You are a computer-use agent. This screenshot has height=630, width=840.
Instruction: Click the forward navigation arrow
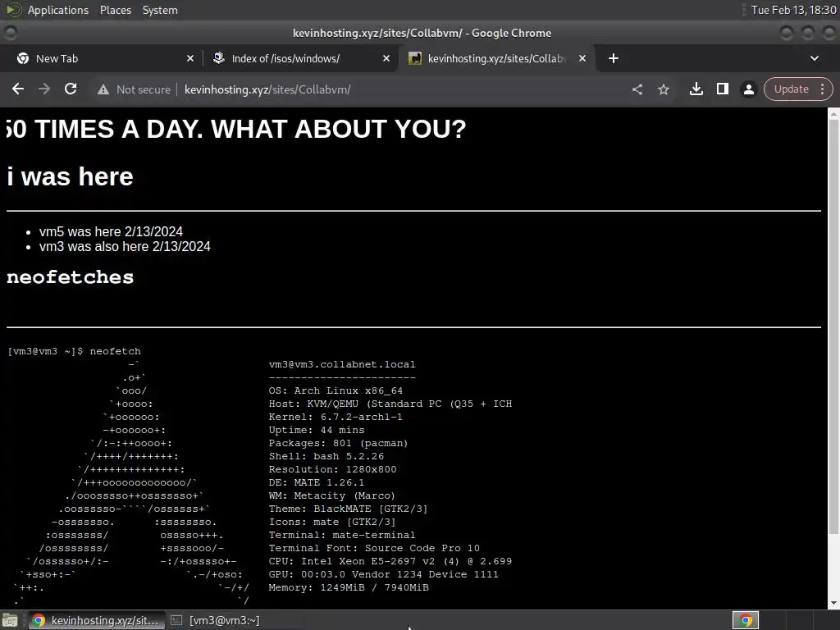[x=44, y=89]
